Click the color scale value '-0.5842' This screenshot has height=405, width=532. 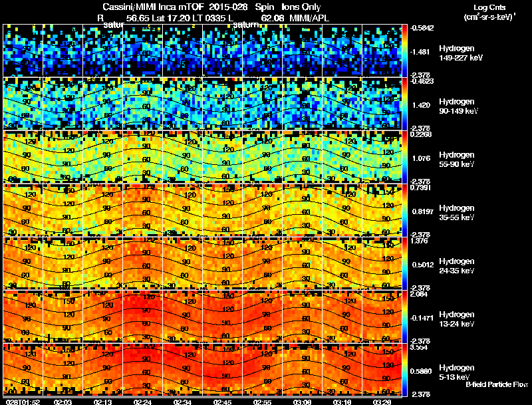tap(422, 28)
